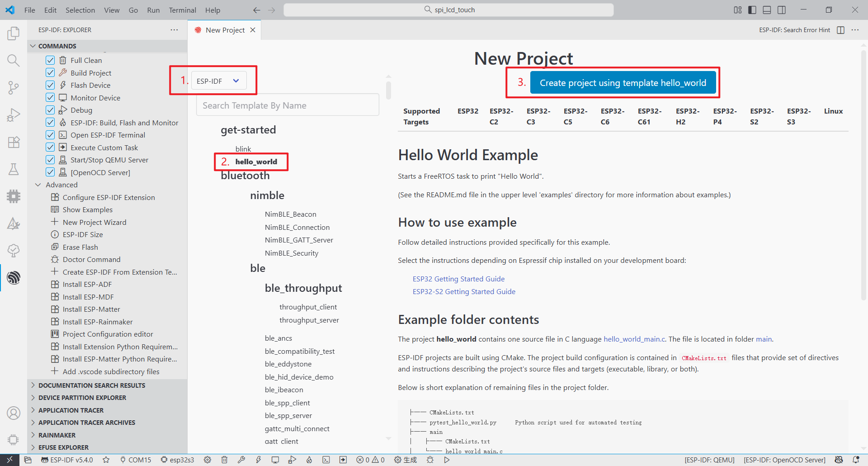The image size is (868, 466).
Task: Open the Help menu
Action: click(x=212, y=10)
